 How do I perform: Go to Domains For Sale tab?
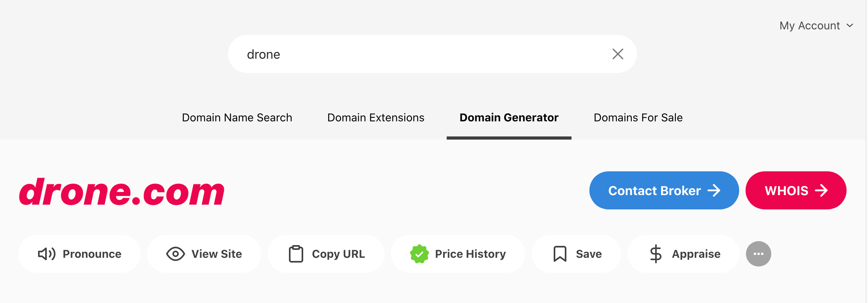pos(638,117)
